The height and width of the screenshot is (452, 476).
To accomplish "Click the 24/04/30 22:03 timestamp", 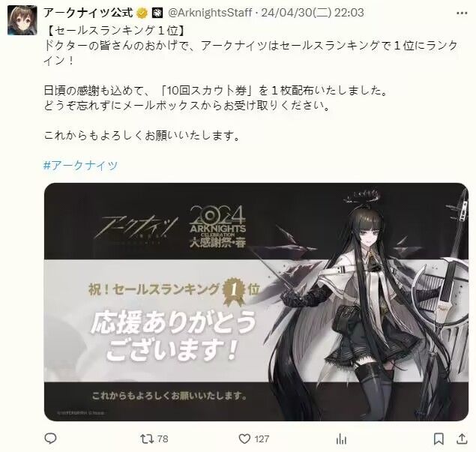I will (313, 13).
